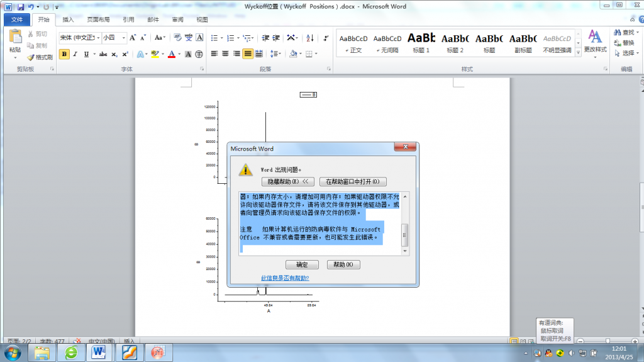Click the Grow Font icon
The height and width of the screenshot is (362, 644).
(x=133, y=38)
